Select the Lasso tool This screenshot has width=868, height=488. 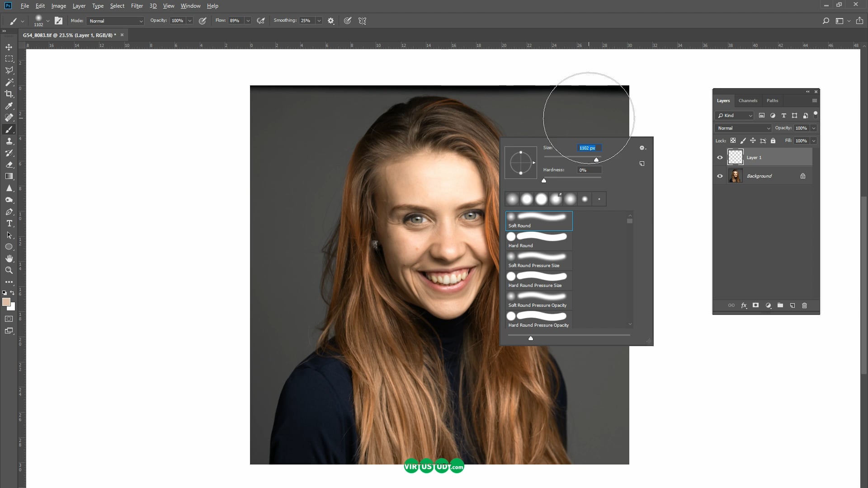tap(9, 70)
